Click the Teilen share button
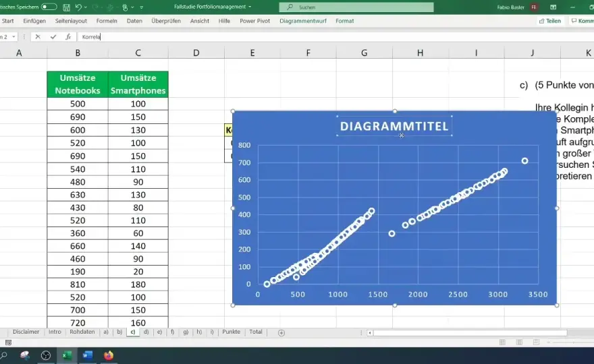This screenshot has height=364, width=594. click(549, 21)
